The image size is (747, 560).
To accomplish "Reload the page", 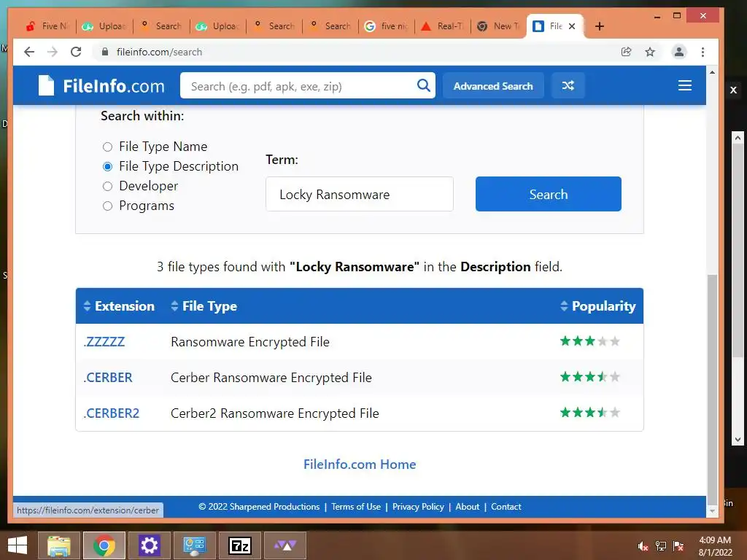I will 76,52.
